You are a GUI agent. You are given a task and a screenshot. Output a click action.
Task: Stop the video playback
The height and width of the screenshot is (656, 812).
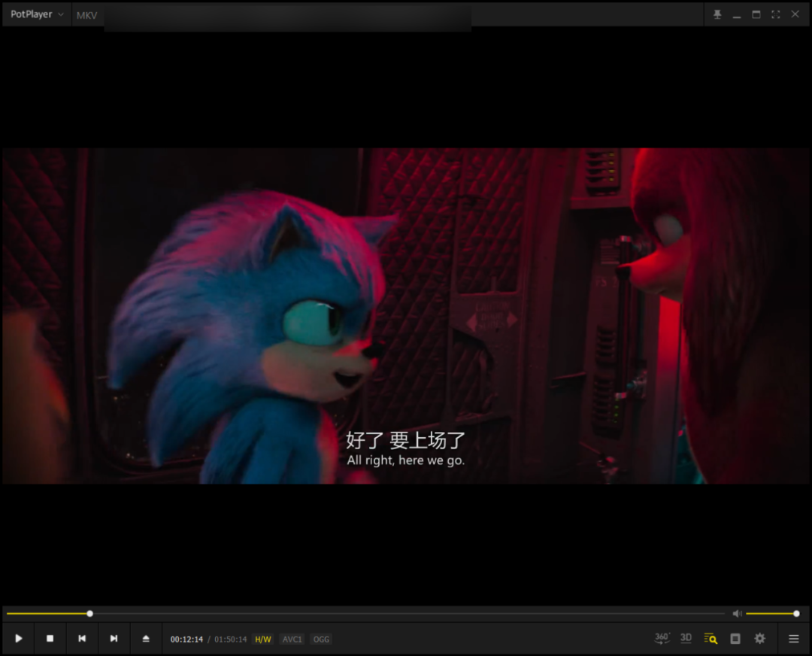click(50, 639)
